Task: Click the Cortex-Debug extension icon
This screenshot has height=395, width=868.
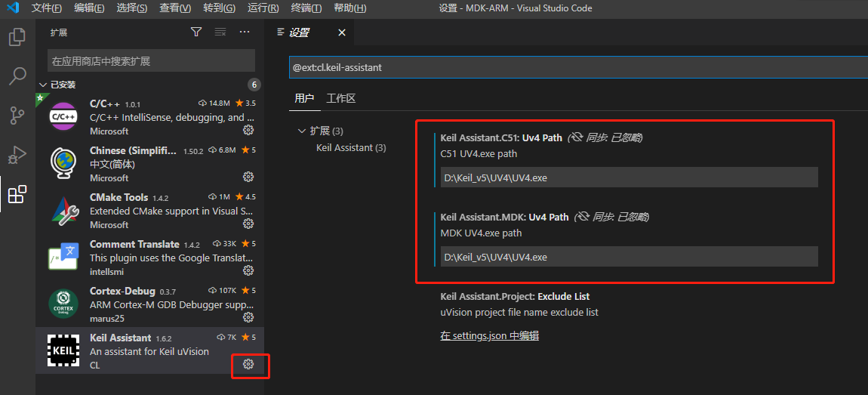Action: click(x=63, y=304)
